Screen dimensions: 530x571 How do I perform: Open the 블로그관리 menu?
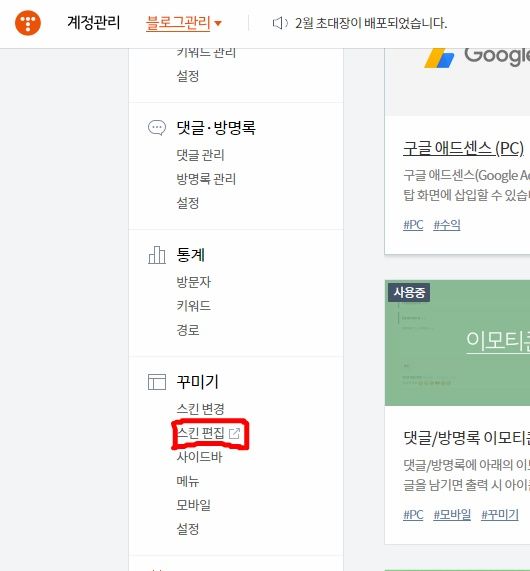click(x=178, y=23)
